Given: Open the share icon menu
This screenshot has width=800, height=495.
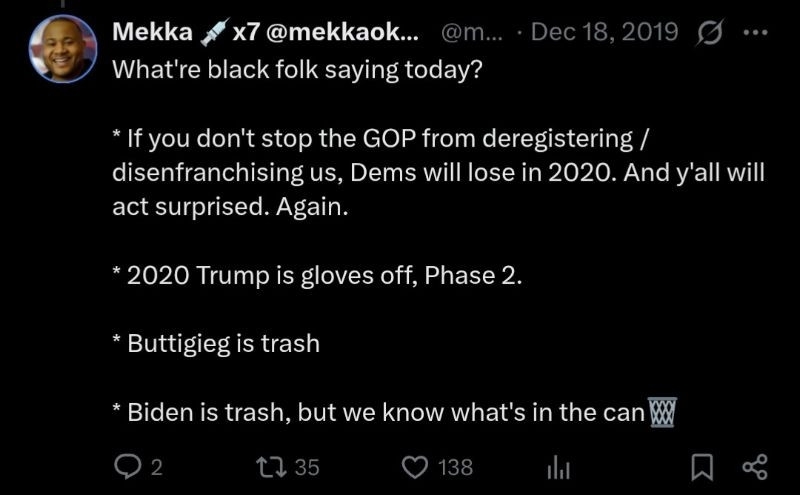Looking at the screenshot, I should [755, 467].
